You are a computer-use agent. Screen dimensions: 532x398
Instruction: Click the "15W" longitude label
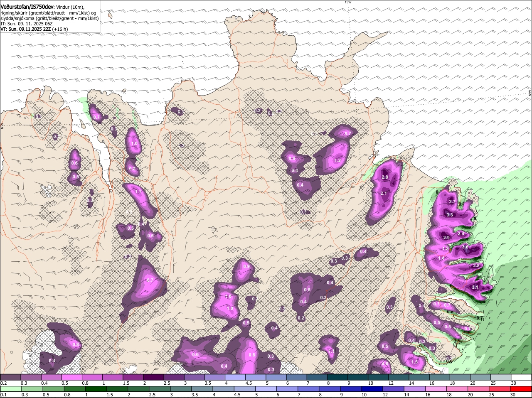(348, 2)
